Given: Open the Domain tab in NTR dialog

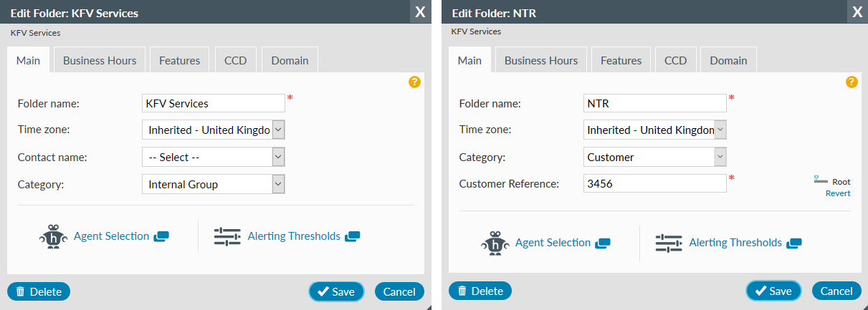Looking at the screenshot, I should (x=728, y=61).
